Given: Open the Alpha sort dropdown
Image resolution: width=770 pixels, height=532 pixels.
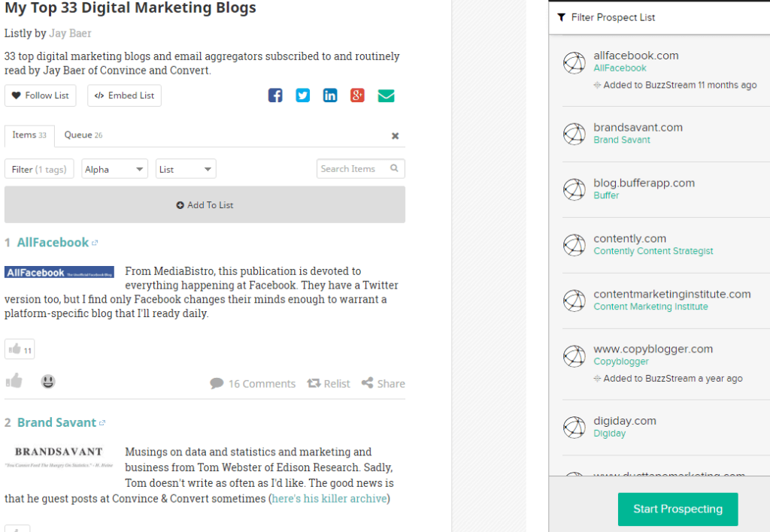Looking at the screenshot, I should pos(114,168).
